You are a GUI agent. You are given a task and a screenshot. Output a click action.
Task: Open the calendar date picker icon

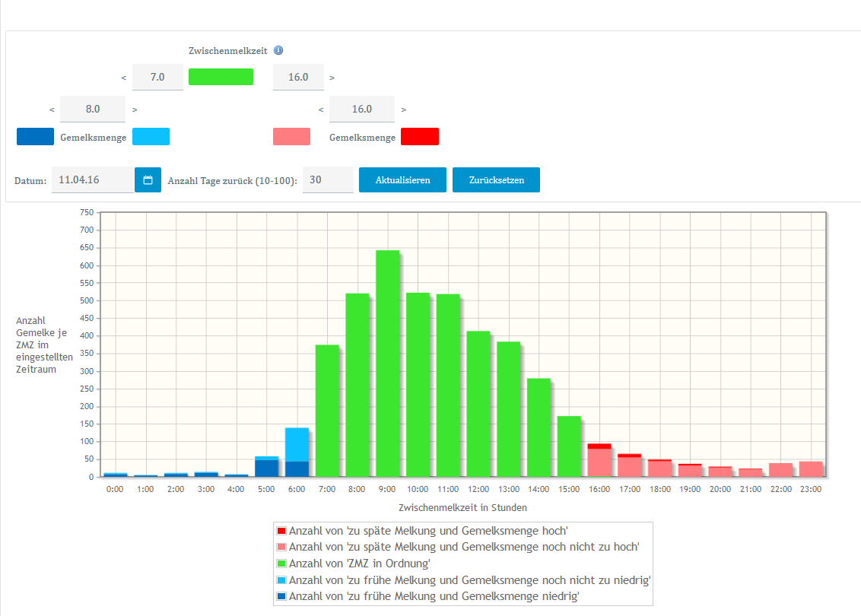[148, 180]
